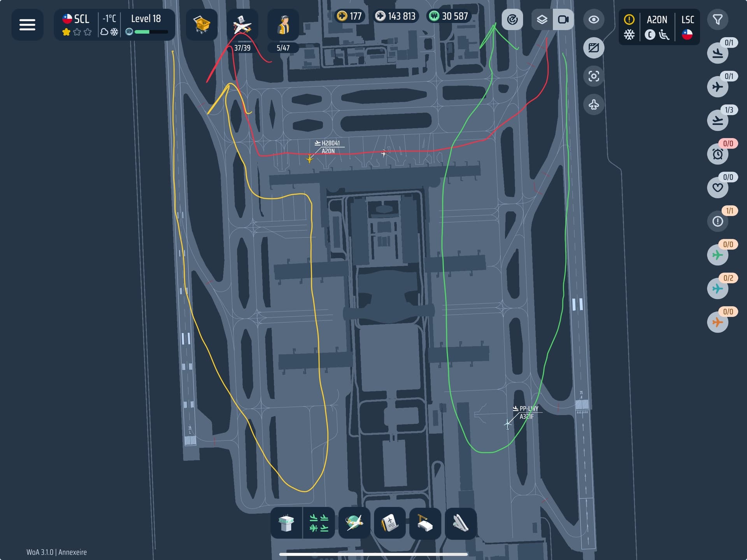The width and height of the screenshot is (747, 560).
Task: Open the runway icon in bottom bar
Action: click(461, 523)
